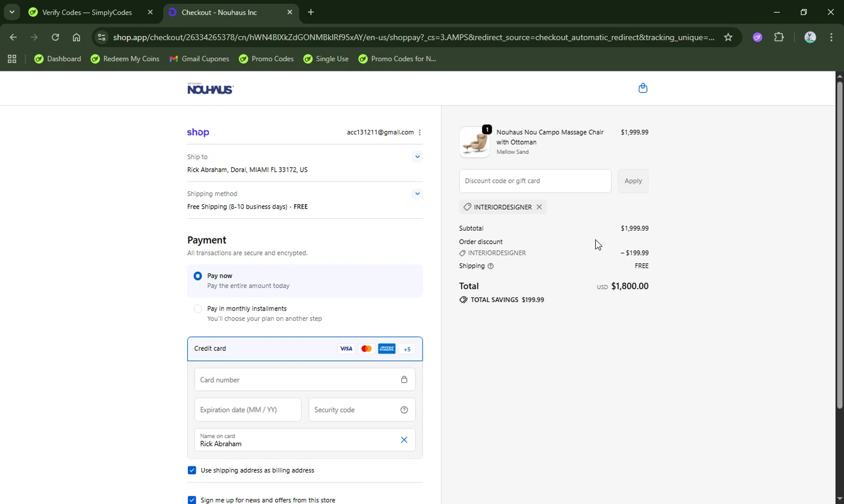This screenshot has height=504, width=844.
Task: Focus the Card number field
Action: [304, 380]
